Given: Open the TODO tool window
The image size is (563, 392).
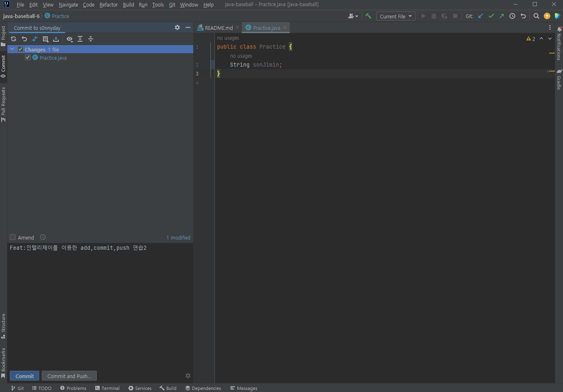Looking at the screenshot, I should point(42,388).
